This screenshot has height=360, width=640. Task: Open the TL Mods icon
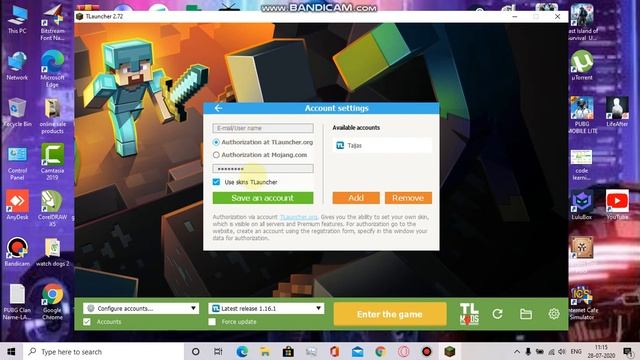coord(469,314)
